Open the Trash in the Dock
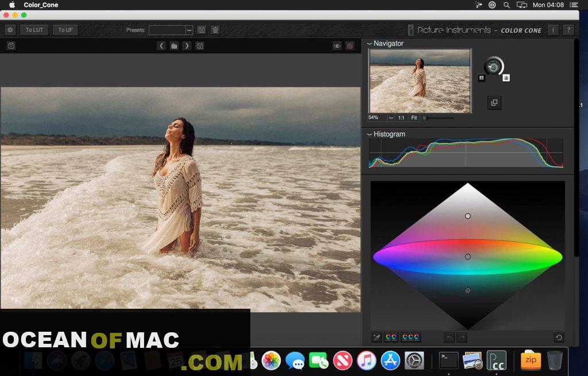Viewport: 588px width, 376px height. click(555, 360)
